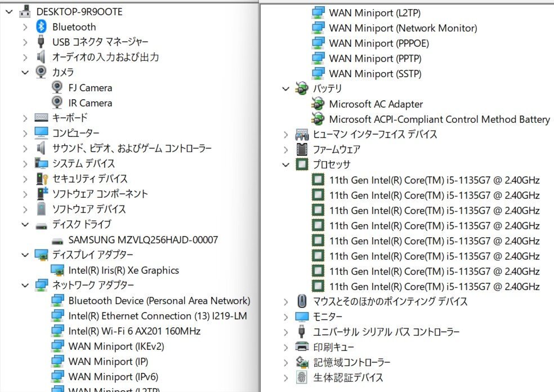Image resolution: width=554 pixels, height=392 pixels.
Task: Collapse the カメラ category
Action: coord(25,73)
